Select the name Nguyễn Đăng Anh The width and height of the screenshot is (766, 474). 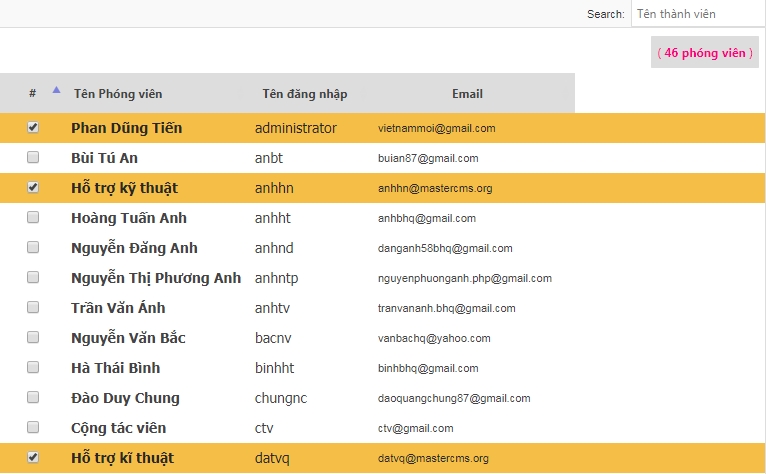click(x=134, y=248)
